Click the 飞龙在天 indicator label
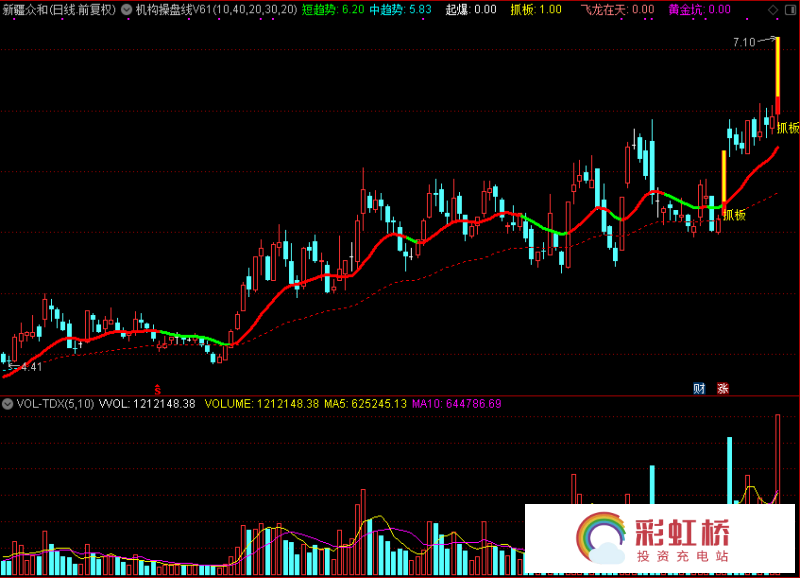Screen dimensions: 800x578 617,9
